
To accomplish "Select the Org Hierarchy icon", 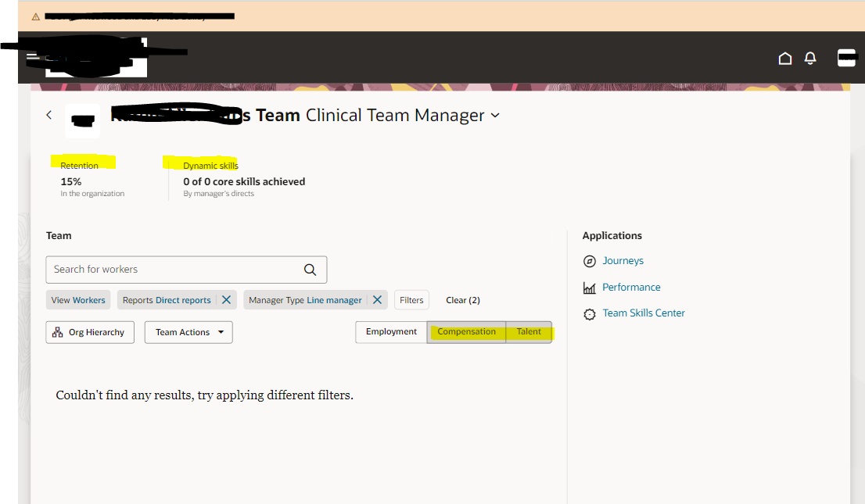I will click(59, 331).
